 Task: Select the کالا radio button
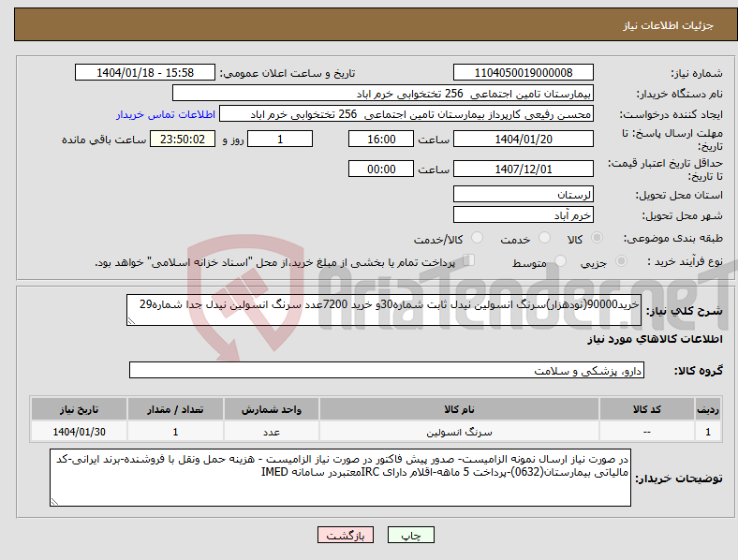597,238
